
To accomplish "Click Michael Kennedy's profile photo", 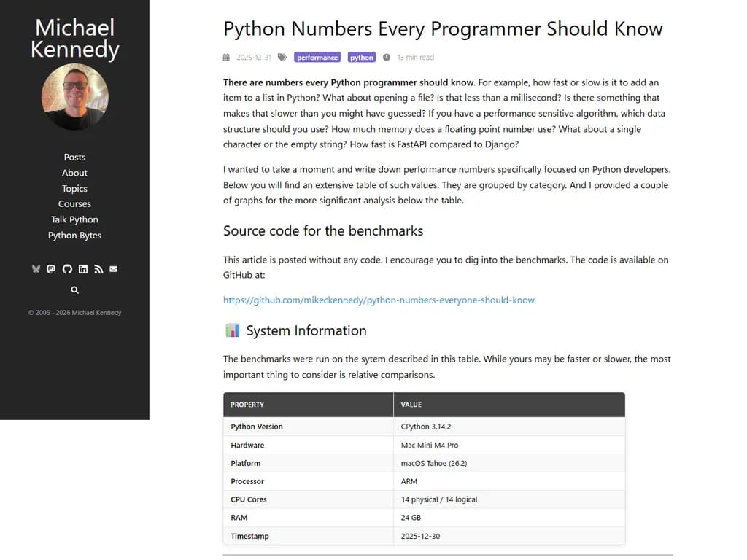I will tap(74, 96).
